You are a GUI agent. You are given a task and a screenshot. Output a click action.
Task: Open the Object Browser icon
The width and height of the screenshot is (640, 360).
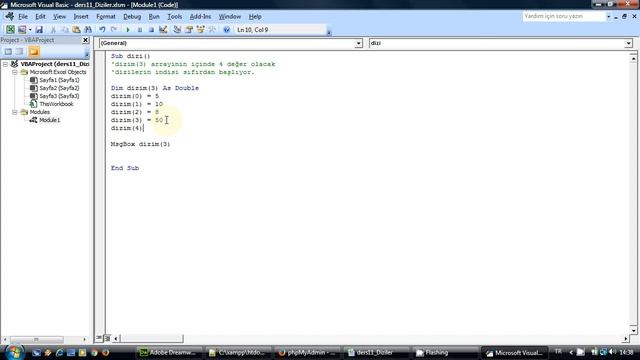pyautogui.click(x=200, y=29)
